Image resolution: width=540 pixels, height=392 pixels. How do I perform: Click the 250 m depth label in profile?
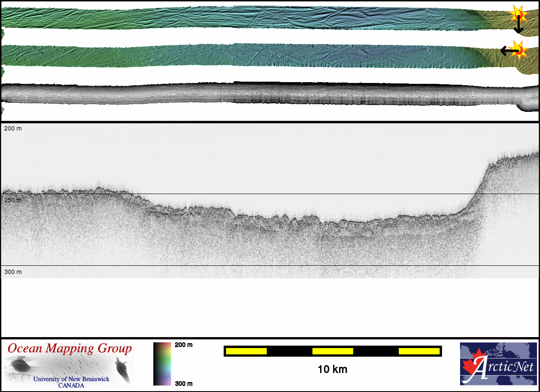click(13, 200)
